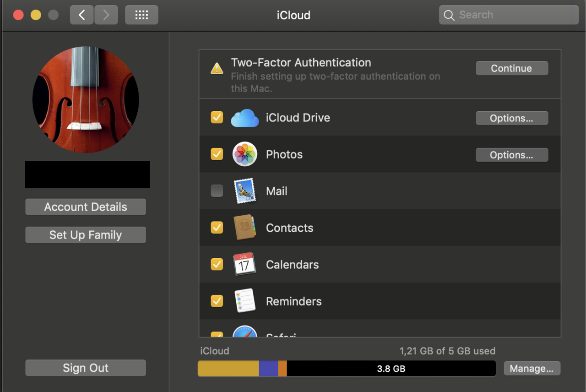This screenshot has width=586, height=392.
Task: Minimize the window with the yellow button
Action: click(36, 15)
